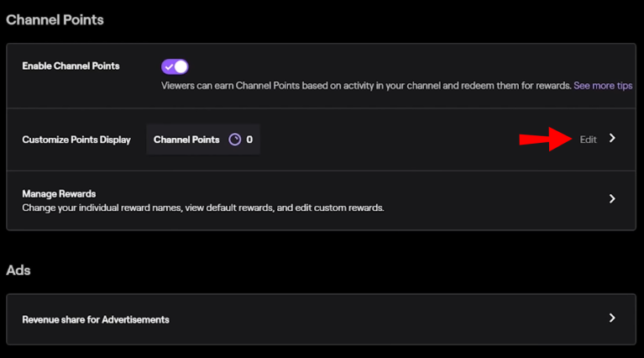Screen dimensions: 644x358
Task: Click the chevron arrow beside Edit
Action: coord(612,138)
